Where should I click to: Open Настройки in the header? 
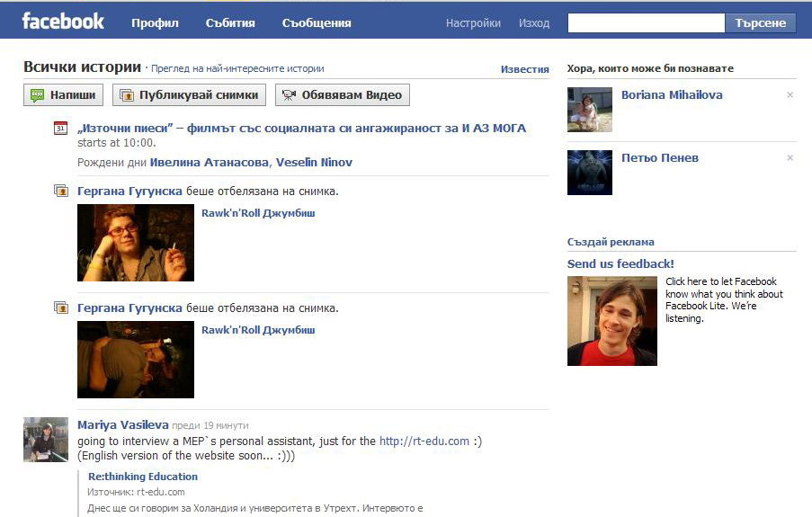[x=473, y=22]
